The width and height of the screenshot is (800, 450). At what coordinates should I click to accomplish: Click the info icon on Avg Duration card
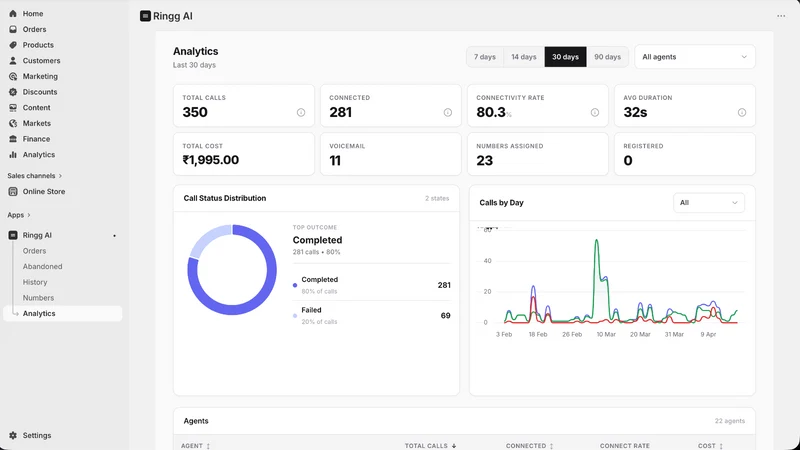pos(742,112)
